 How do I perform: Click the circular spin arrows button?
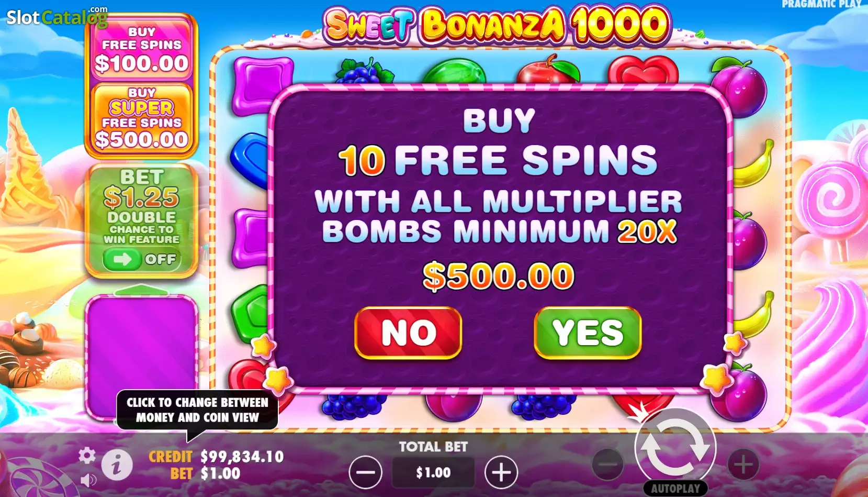(x=675, y=447)
